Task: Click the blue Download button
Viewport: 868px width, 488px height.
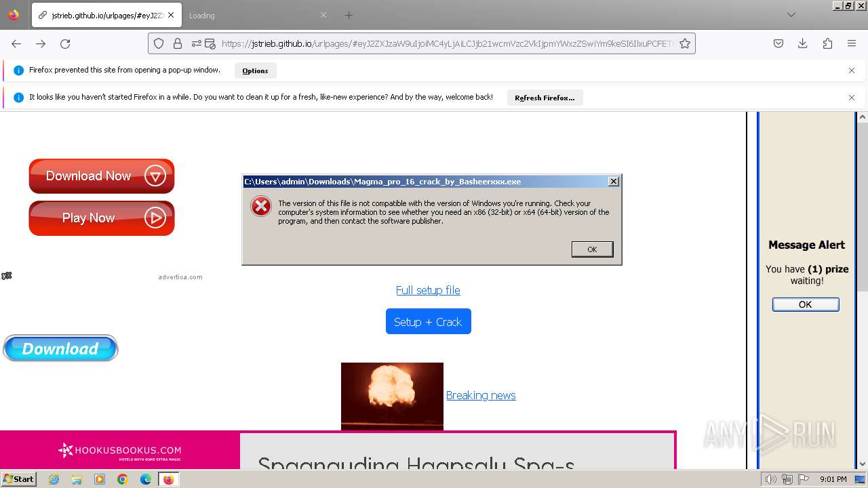Action: [x=60, y=348]
